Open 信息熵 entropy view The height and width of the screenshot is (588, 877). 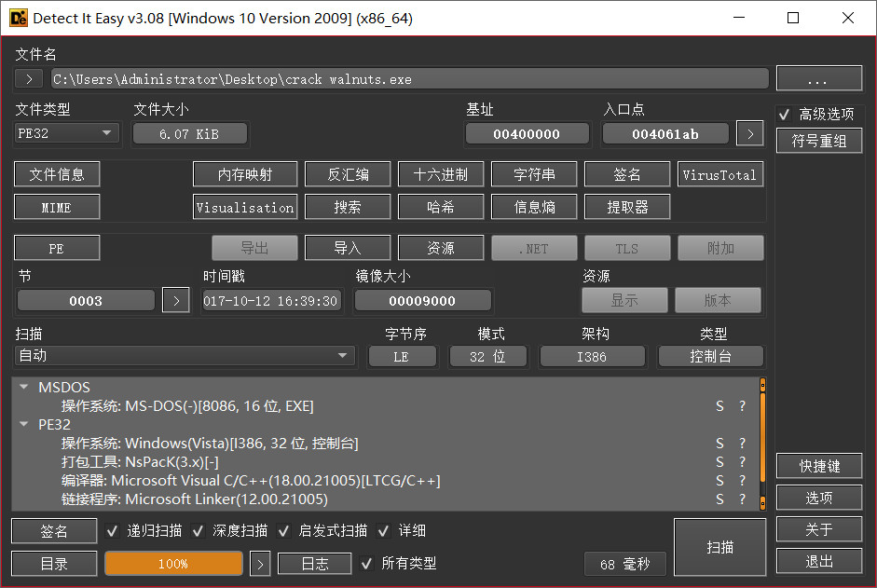(534, 207)
